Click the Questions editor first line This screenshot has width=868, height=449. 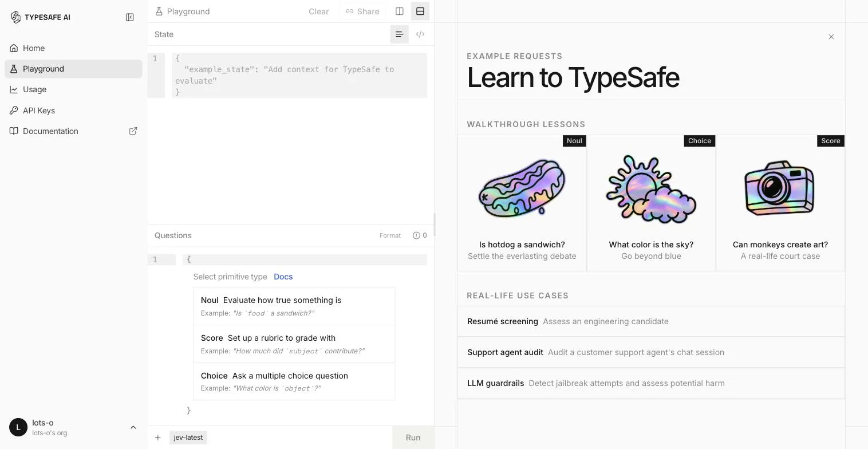[305, 260]
